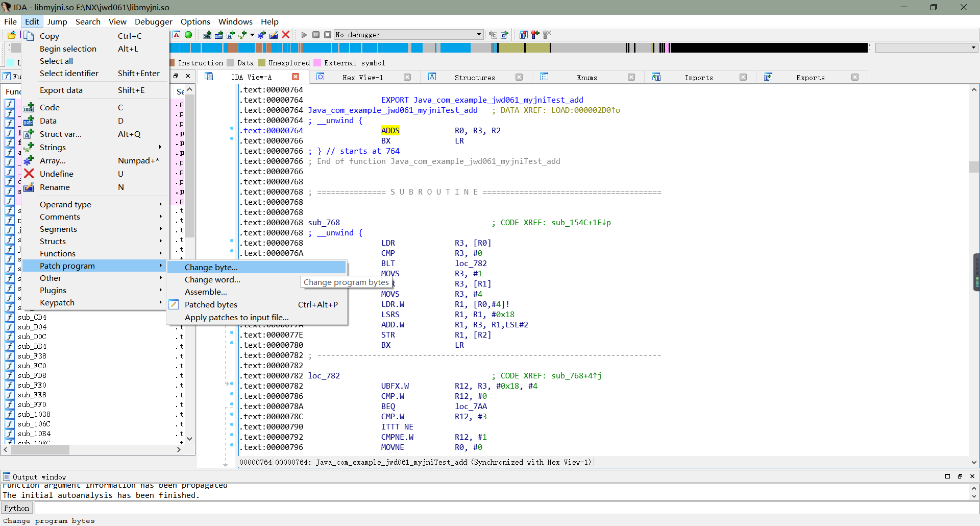Select sub_CD4 in the functions list
The image size is (980, 526).
pos(32,317)
